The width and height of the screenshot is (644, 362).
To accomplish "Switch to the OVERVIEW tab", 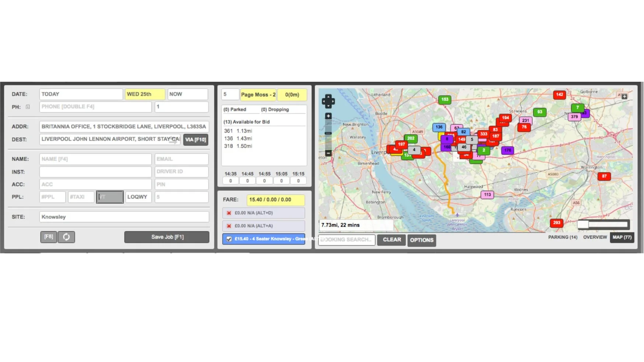I will 595,237.
